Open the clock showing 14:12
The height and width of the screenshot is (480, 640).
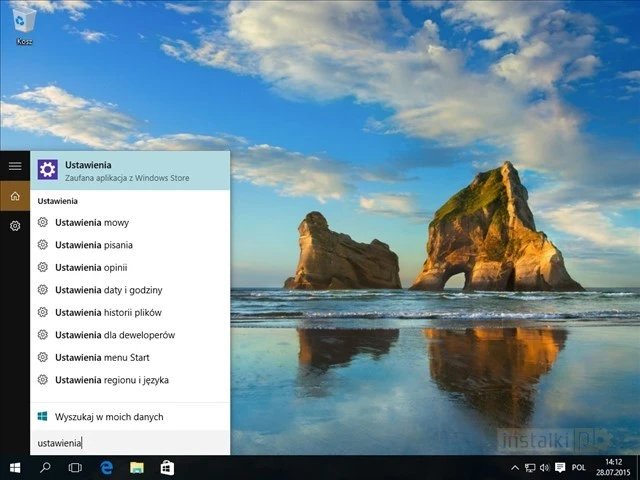click(x=613, y=467)
